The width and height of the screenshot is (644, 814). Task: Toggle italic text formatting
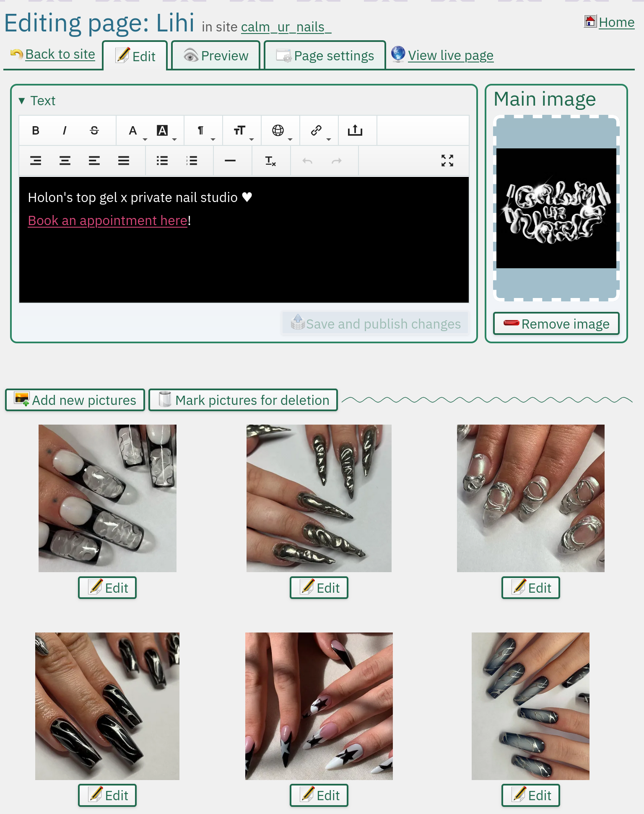coord(65,131)
